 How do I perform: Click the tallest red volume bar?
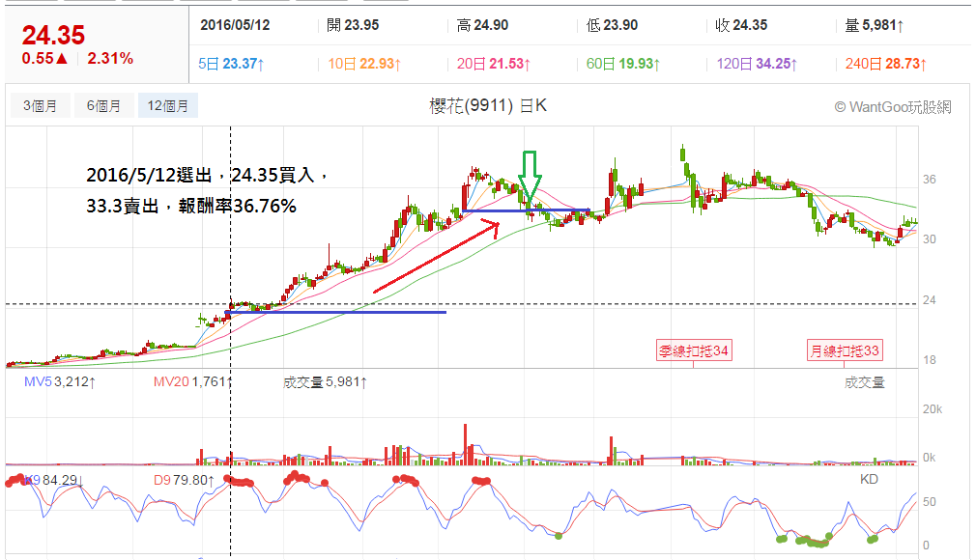click(x=465, y=444)
